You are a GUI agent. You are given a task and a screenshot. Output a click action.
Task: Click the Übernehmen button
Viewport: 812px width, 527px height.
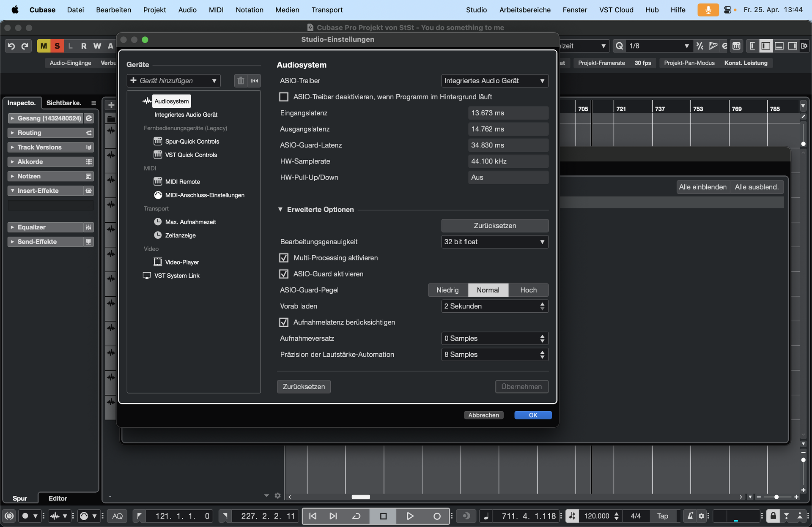[x=521, y=387]
